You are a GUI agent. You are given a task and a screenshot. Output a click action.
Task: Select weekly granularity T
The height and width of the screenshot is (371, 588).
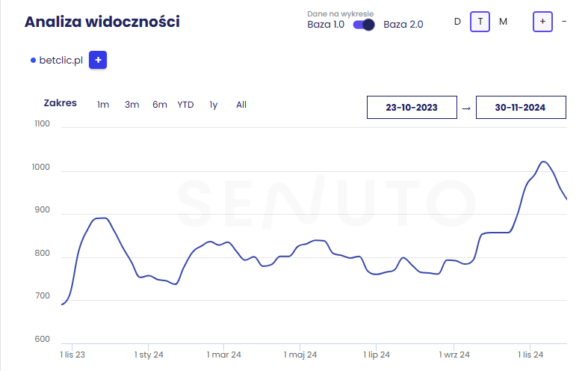(480, 22)
